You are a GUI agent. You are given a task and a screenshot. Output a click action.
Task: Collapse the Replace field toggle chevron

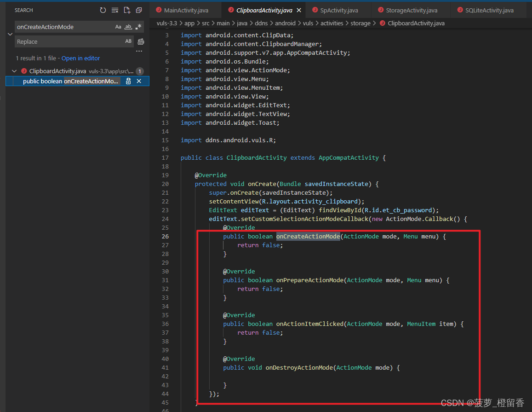(10, 34)
